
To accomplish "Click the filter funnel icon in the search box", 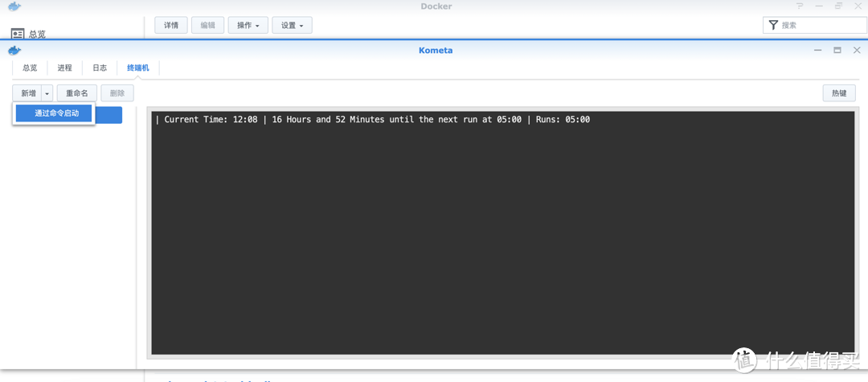I will (773, 25).
